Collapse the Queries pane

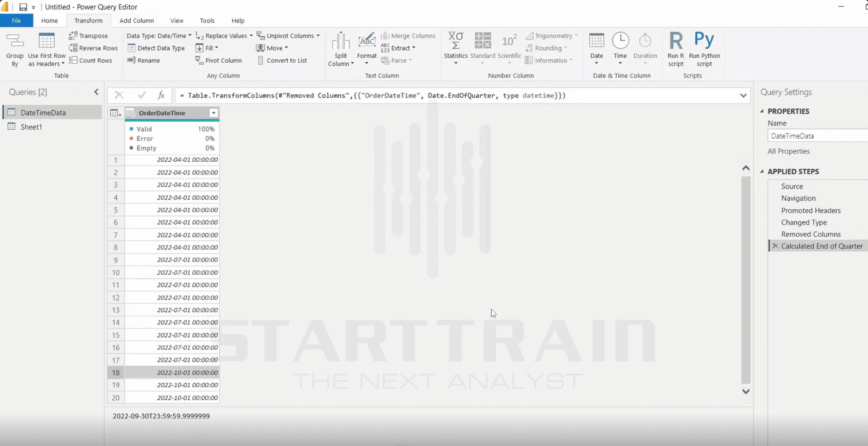click(x=96, y=92)
